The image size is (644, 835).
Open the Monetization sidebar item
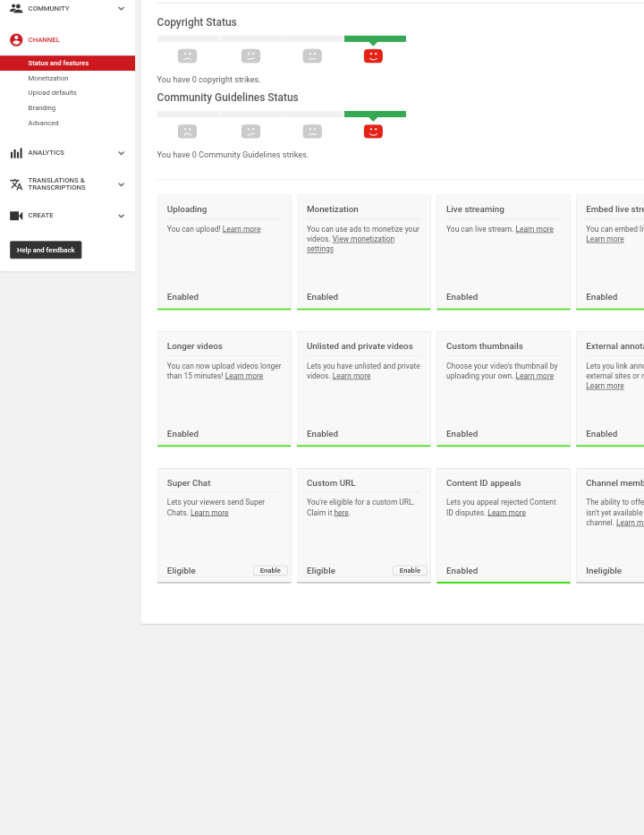coord(48,79)
